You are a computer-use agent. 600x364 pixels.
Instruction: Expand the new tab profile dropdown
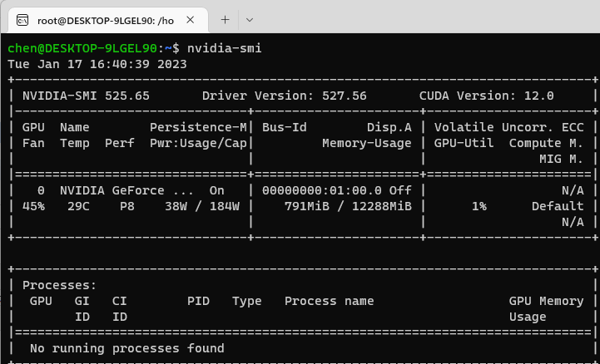250,18
